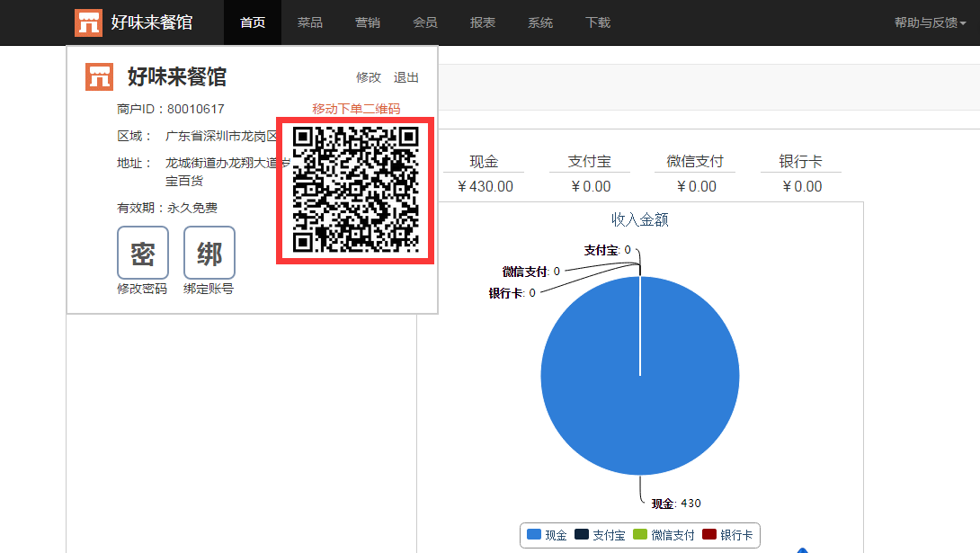Click the orange store logo in profile popup
The width and height of the screenshot is (980, 553).
[100, 76]
